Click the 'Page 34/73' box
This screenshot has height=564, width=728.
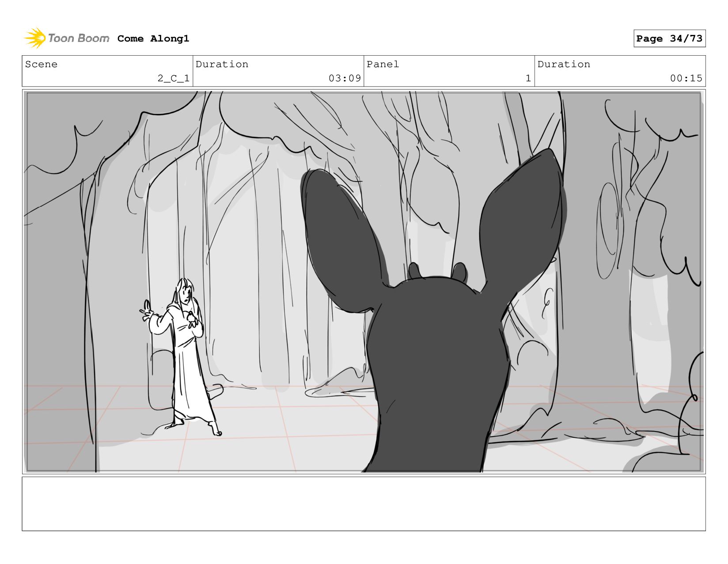[669, 38]
